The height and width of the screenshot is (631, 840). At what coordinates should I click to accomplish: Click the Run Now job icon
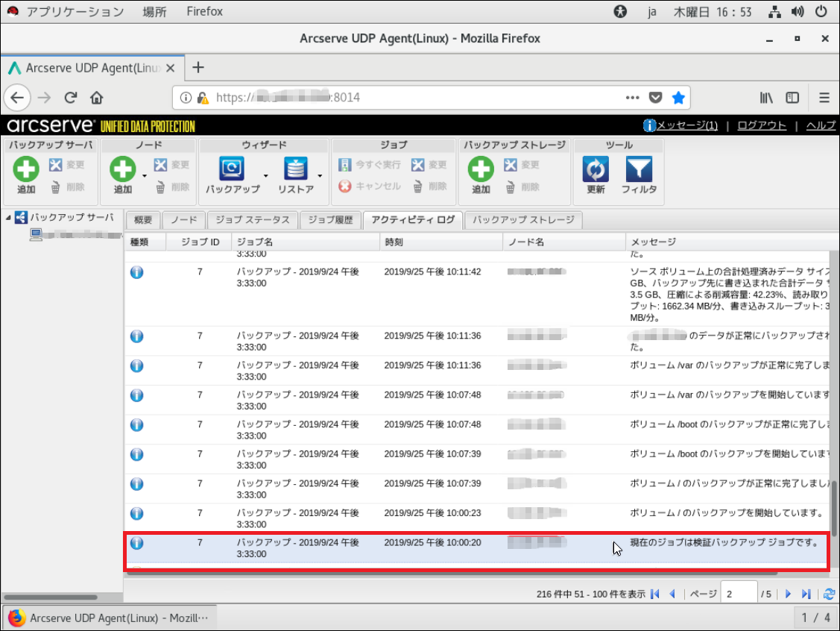point(344,165)
